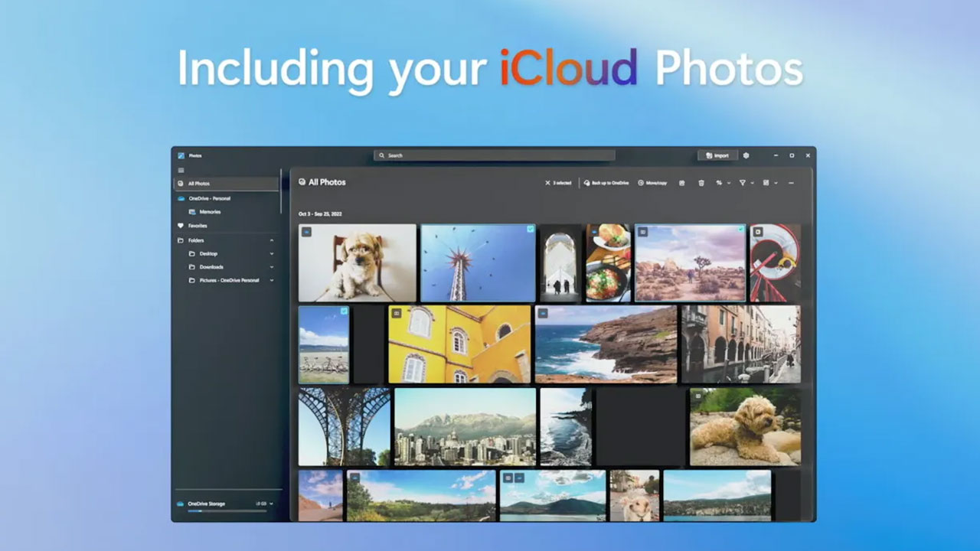Uncheck the blue carnival swing photo
Viewport: 980px width, 551px height.
530,230
